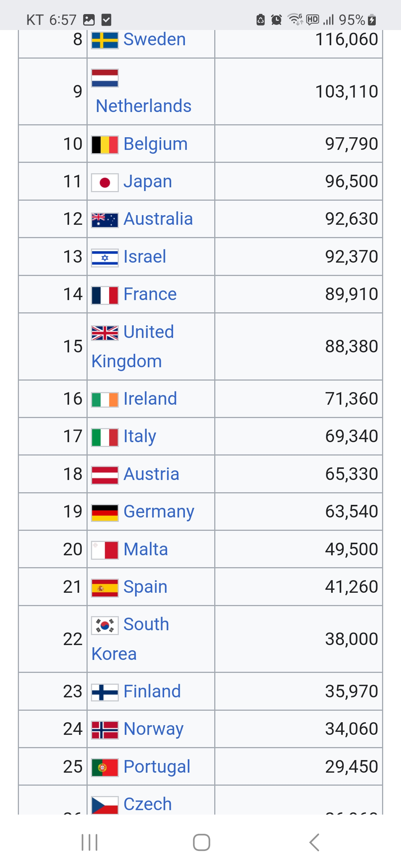
Task: Tap the Sweden flag icon
Action: pyautogui.click(x=105, y=40)
